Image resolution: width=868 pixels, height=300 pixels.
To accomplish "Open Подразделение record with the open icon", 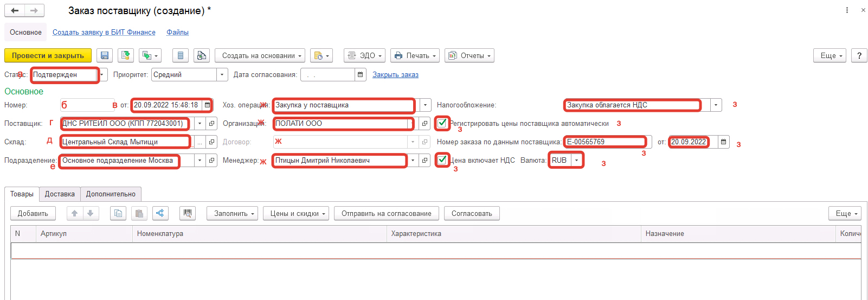I will (x=212, y=161).
